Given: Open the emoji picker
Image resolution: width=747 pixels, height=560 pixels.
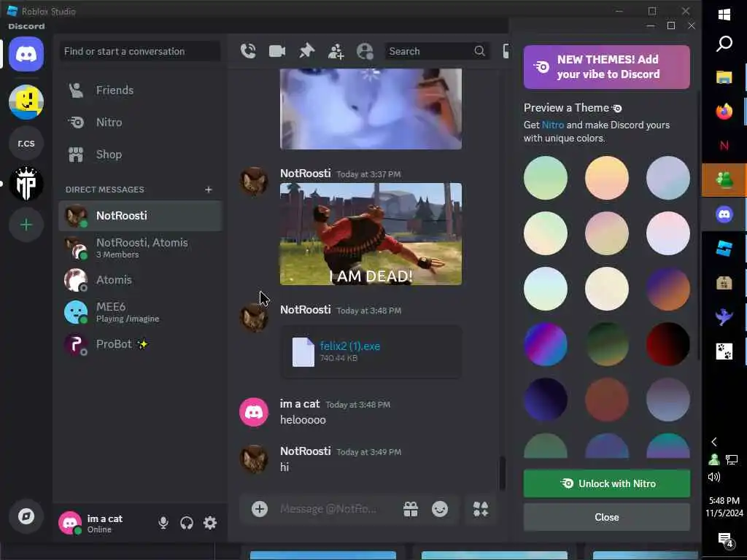Looking at the screenshot, I should tap(440, 509).
